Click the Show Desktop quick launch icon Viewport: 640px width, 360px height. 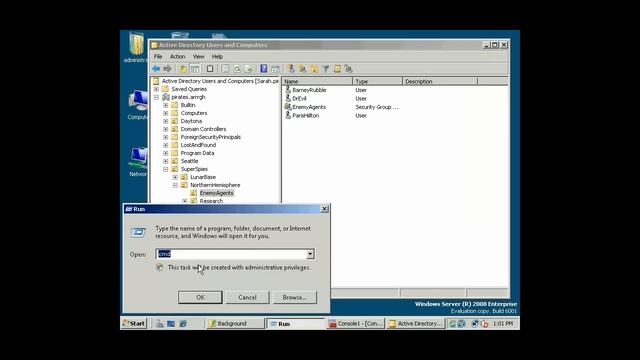coord(171,323)
